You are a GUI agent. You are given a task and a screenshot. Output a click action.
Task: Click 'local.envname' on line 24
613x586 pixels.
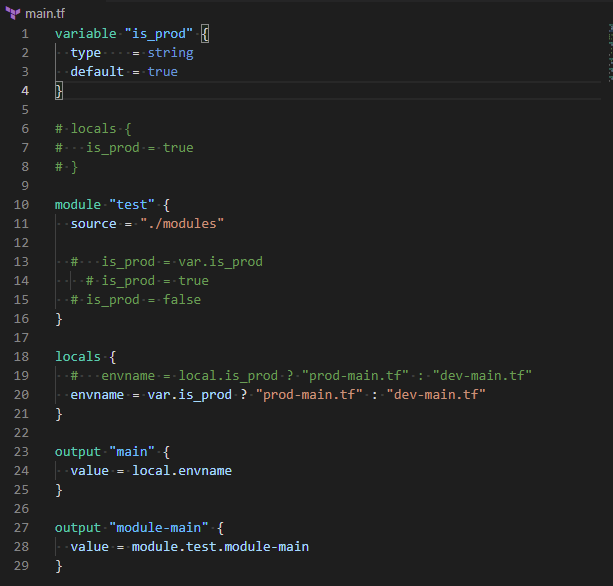click(182, 471)
